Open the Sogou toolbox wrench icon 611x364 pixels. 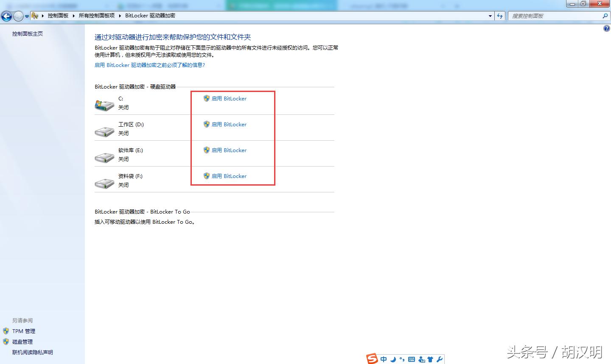pos(440,359)
